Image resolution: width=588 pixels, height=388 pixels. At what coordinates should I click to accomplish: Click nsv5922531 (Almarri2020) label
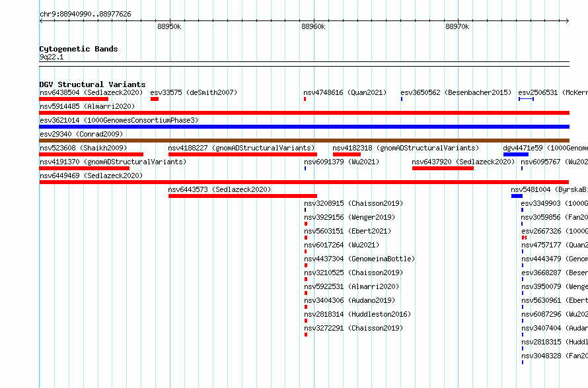point(351,286)
